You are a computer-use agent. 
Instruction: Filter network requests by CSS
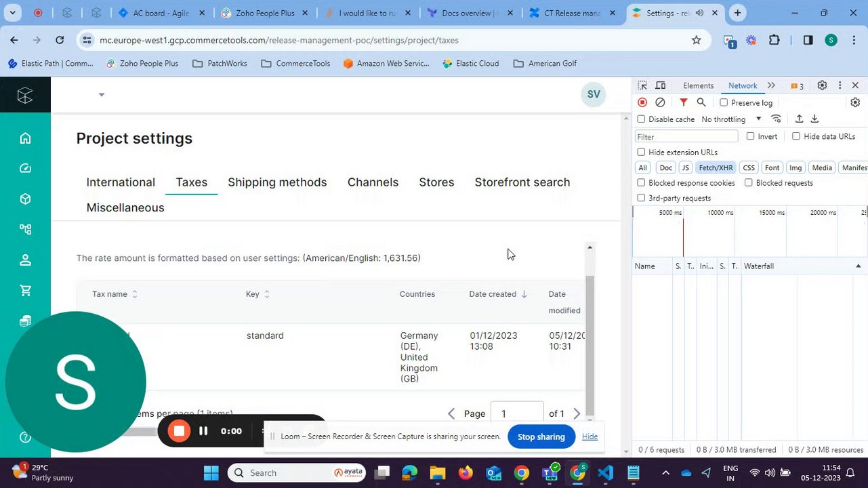[749, 168]
